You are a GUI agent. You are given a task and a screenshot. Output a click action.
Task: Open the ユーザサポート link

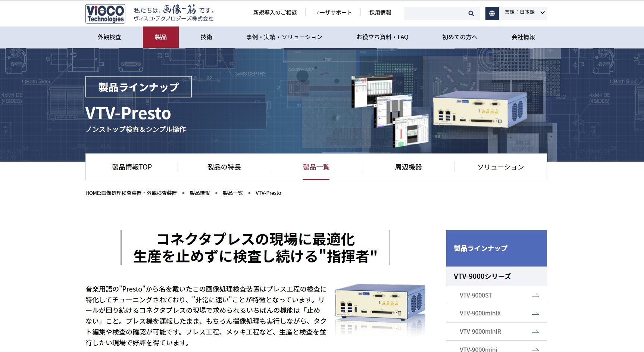click(x=333, y=13)
